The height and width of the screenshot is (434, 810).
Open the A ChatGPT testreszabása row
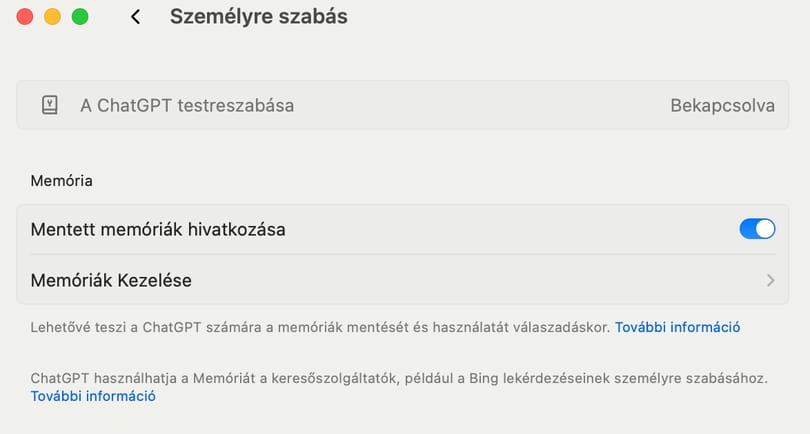402,105
